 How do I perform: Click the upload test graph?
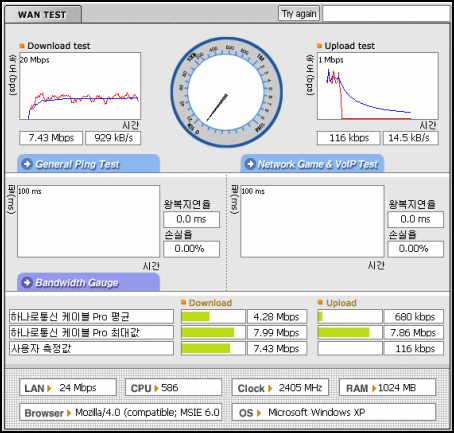pyautogui.click(x=378, y=86)
